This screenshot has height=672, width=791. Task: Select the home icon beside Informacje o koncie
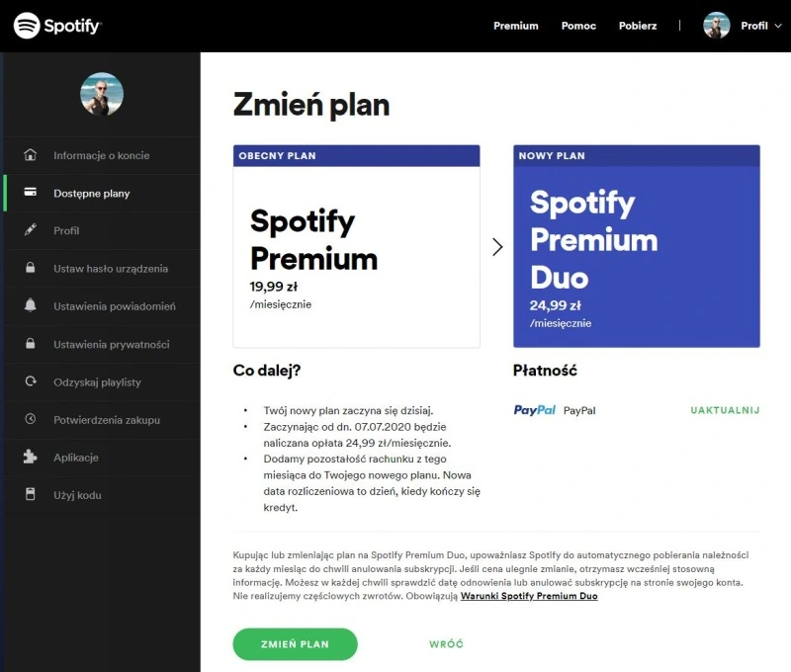coord(31,155)
